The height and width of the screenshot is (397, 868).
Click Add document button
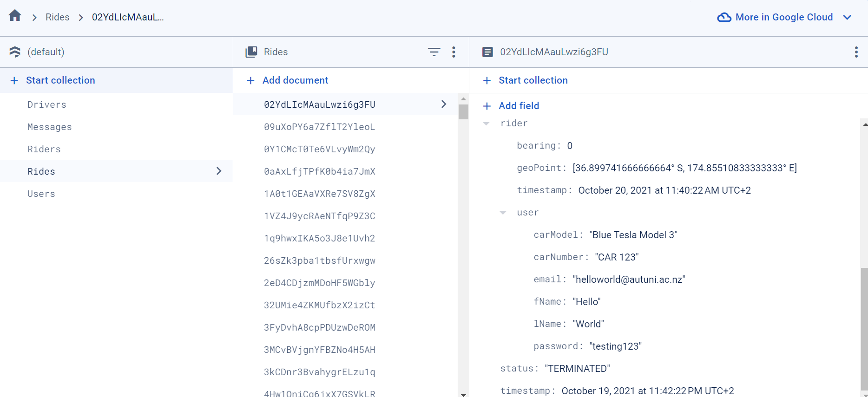point(295,80)
